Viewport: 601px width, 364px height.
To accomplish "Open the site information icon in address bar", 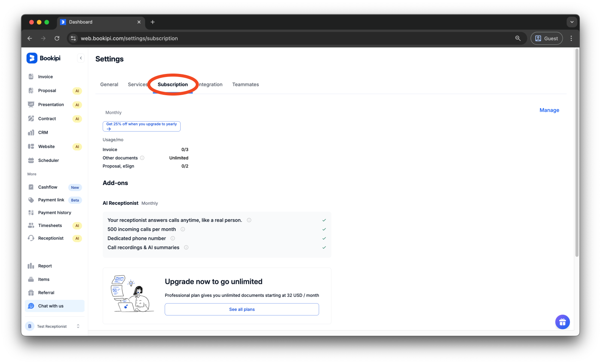I will click(74, 38).
